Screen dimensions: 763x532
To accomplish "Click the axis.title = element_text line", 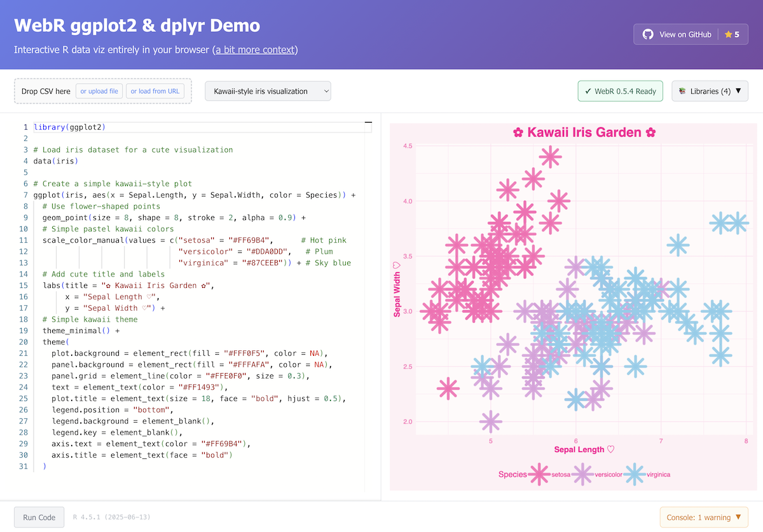I will coord(142,455).
